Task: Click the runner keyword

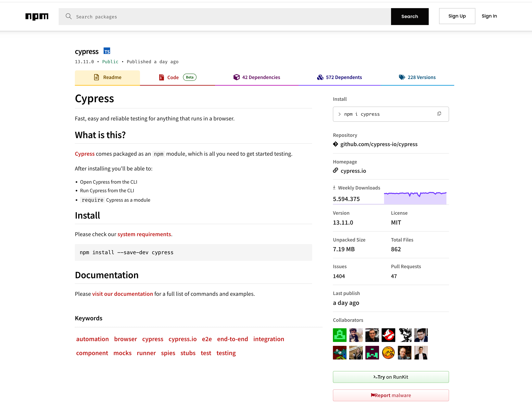Action: tap(146, 353)
